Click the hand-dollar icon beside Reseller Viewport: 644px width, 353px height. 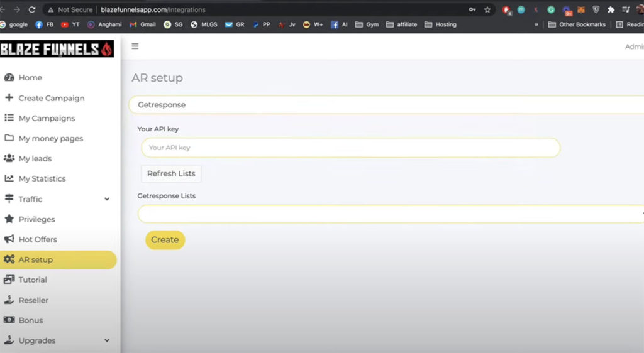[x=9, y=300]
